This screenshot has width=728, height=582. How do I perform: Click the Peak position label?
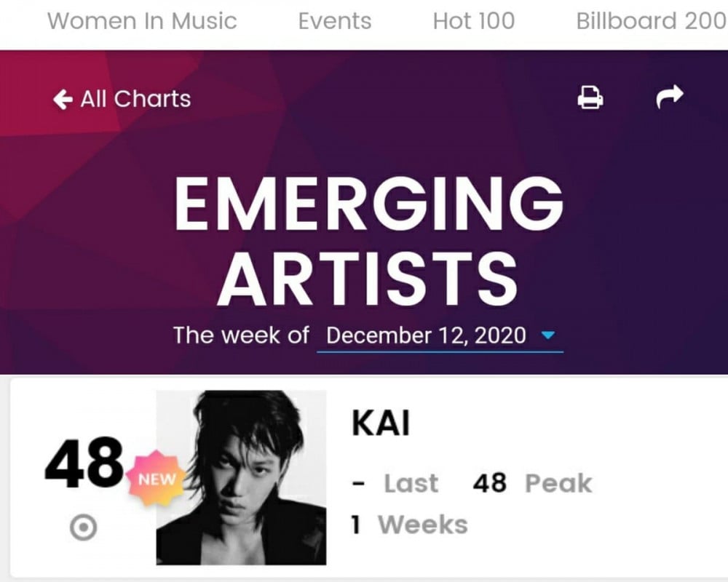[x=558, y=483]
